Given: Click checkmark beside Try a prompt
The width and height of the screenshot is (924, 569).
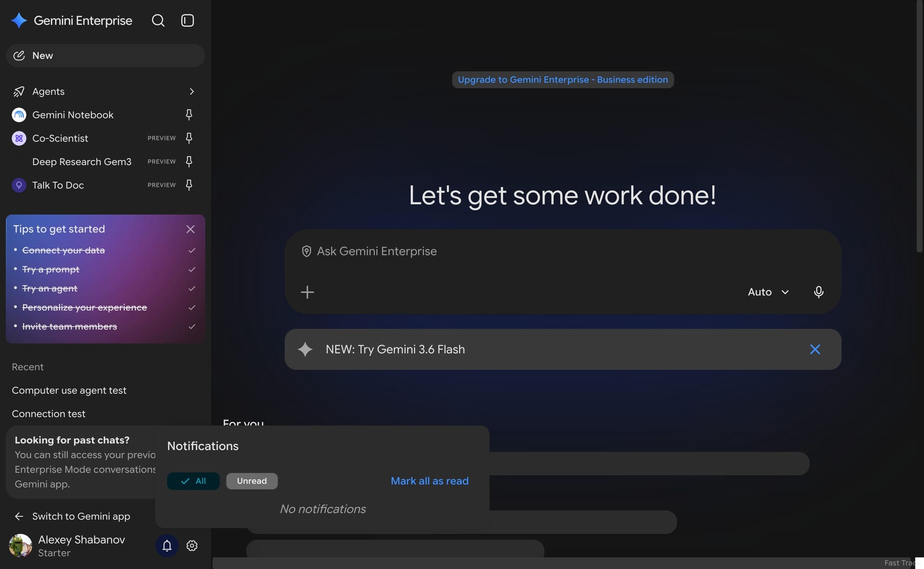Looking at the screenshot, I should tap(192, 269).
